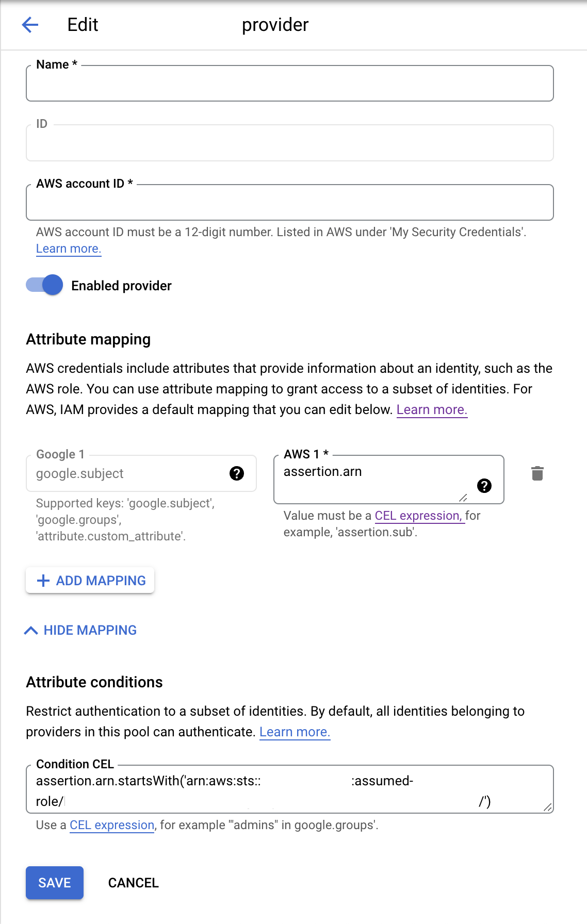Click the Add Mapping button

pos(90,581)
